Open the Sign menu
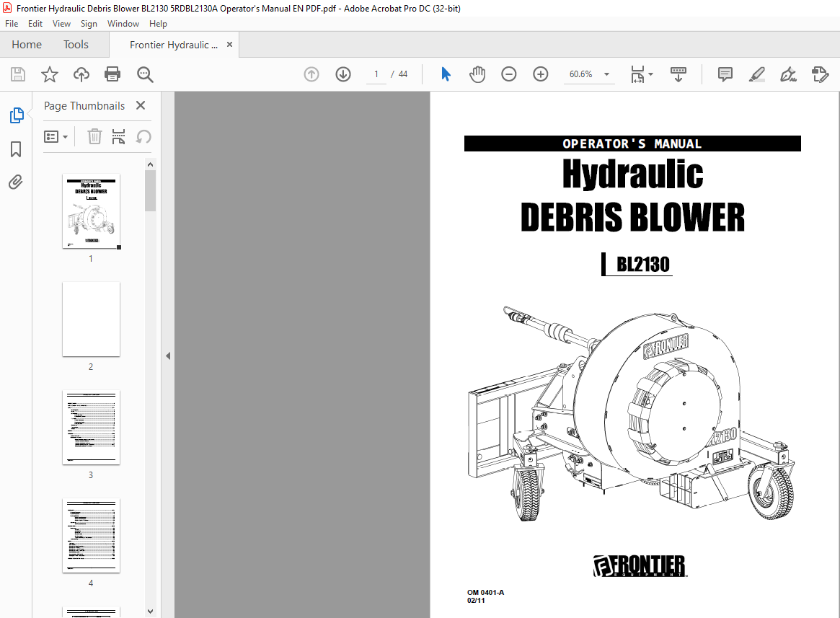 click(x=89, y=24)
